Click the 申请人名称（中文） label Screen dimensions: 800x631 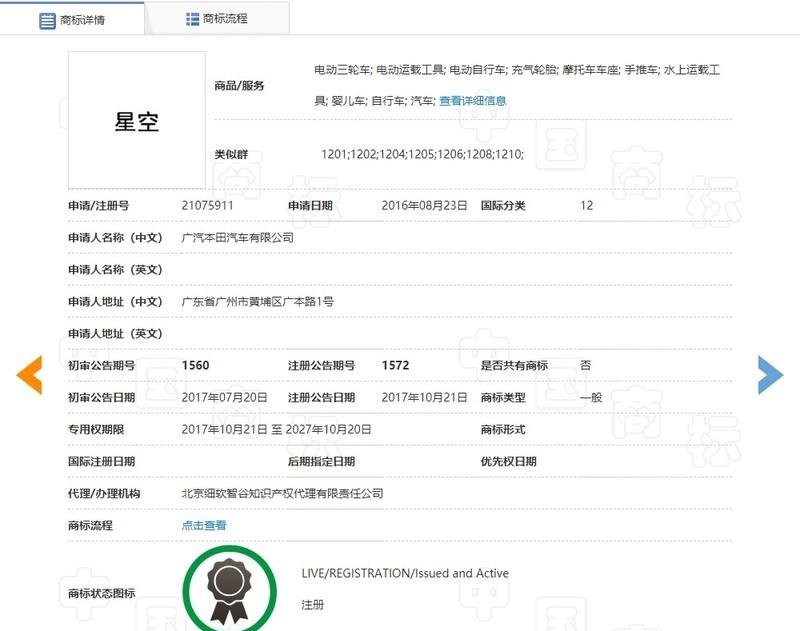coord(115,238)
